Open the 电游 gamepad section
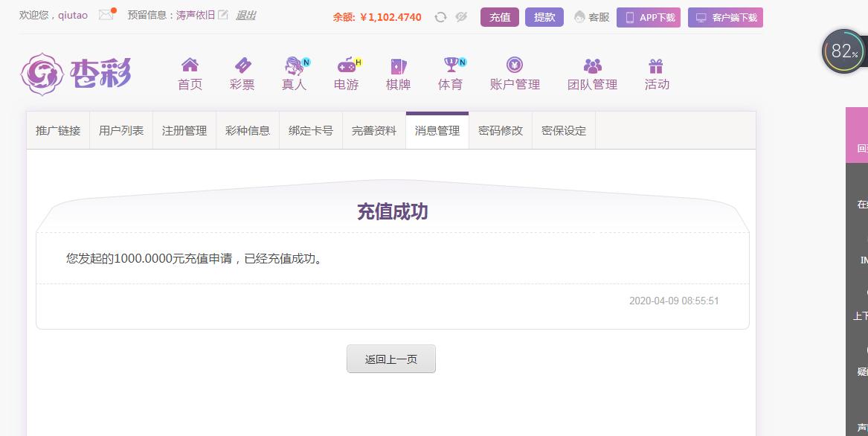The image size is (868, 436). click(347, 74)
